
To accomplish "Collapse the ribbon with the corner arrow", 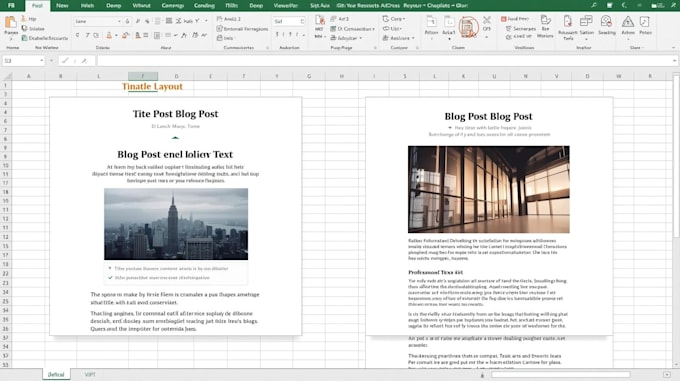I will (x=673, y=48).
